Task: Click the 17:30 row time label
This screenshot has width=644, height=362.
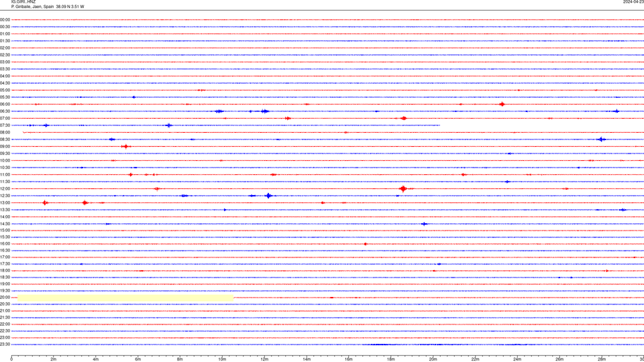Action: point(5,264)
